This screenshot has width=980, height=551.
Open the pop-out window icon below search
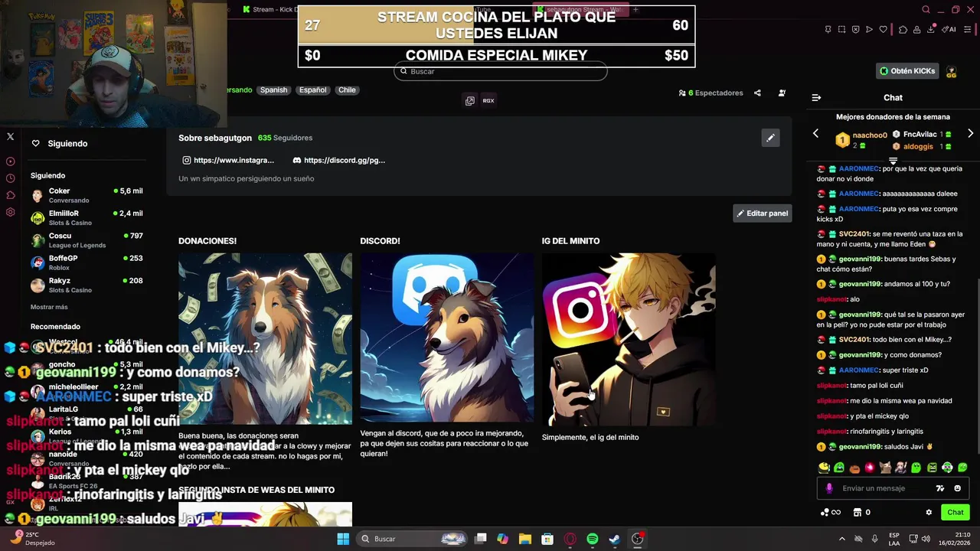pyautogui.click(x=470, y=100)
